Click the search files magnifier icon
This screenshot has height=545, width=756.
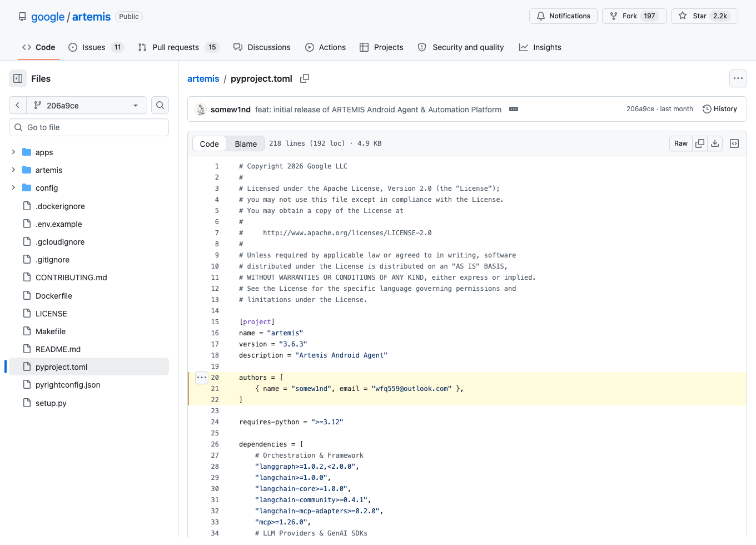tap(160, 105)
